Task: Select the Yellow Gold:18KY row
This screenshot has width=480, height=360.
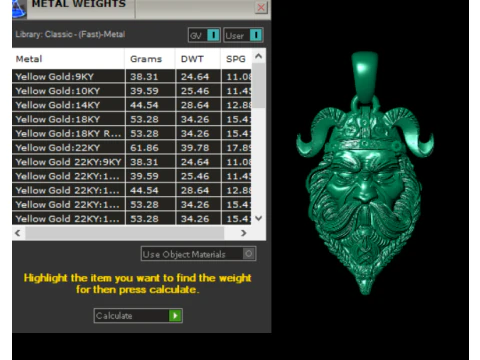Action: click(x=132, y=119)
